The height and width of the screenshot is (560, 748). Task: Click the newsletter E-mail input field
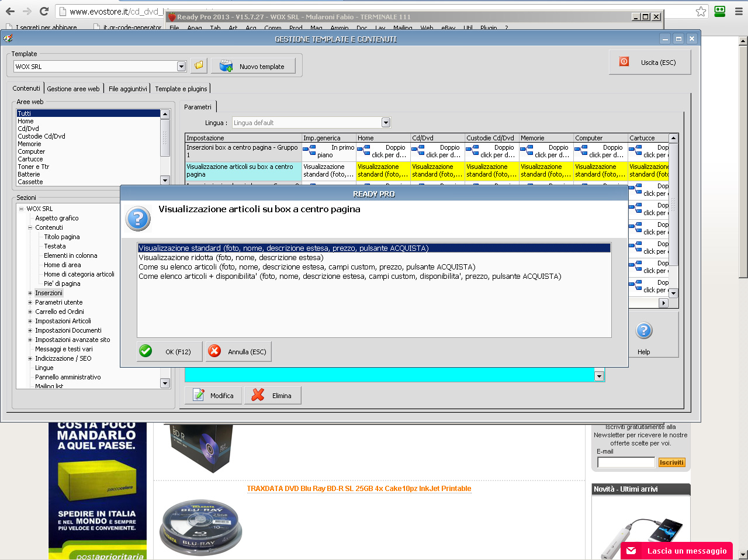(626, 462)
